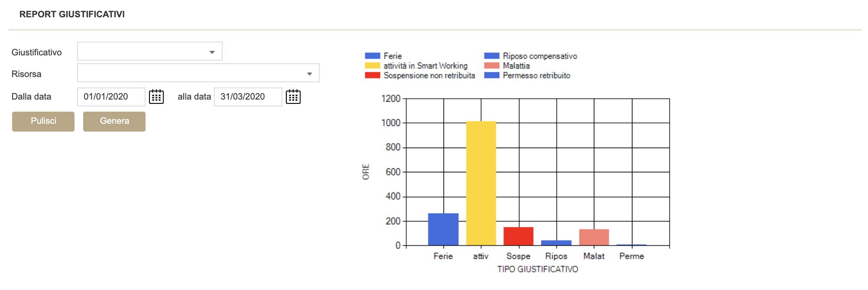Click the Ferie legend color swatch

372,56
